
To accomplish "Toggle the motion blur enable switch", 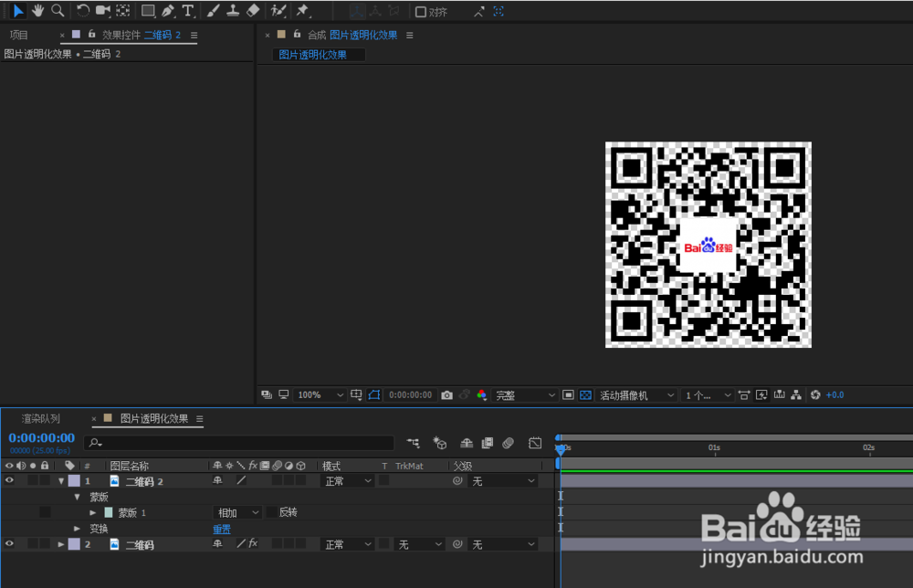I will click(x=508, y=443).
